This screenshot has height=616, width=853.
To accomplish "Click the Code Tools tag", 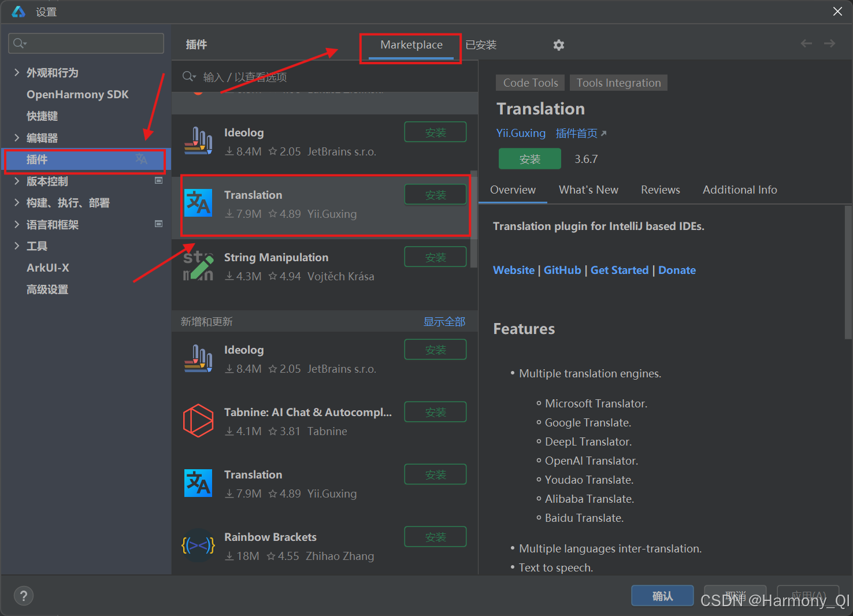I will (531, 83).
